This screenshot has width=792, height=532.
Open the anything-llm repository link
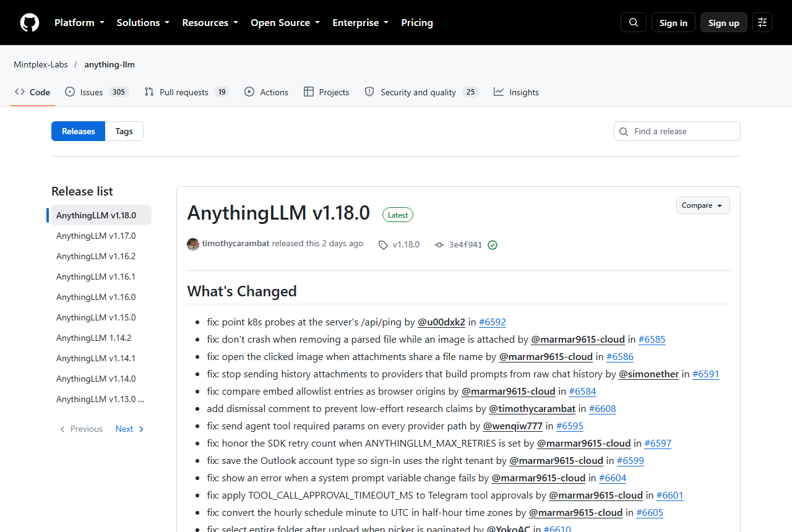point(110,64)
